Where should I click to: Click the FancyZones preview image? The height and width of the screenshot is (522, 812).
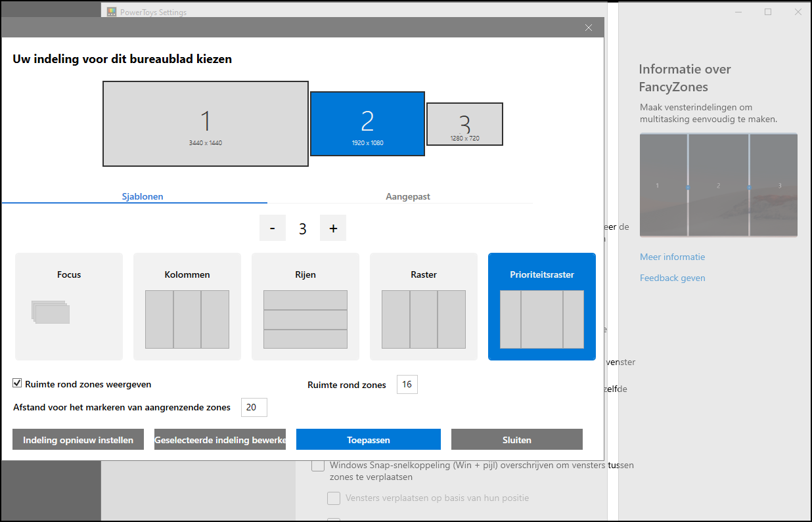[719, 185]
